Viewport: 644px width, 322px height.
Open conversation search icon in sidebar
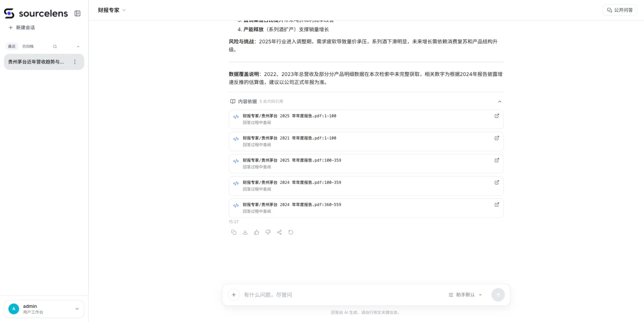[55, 46]
